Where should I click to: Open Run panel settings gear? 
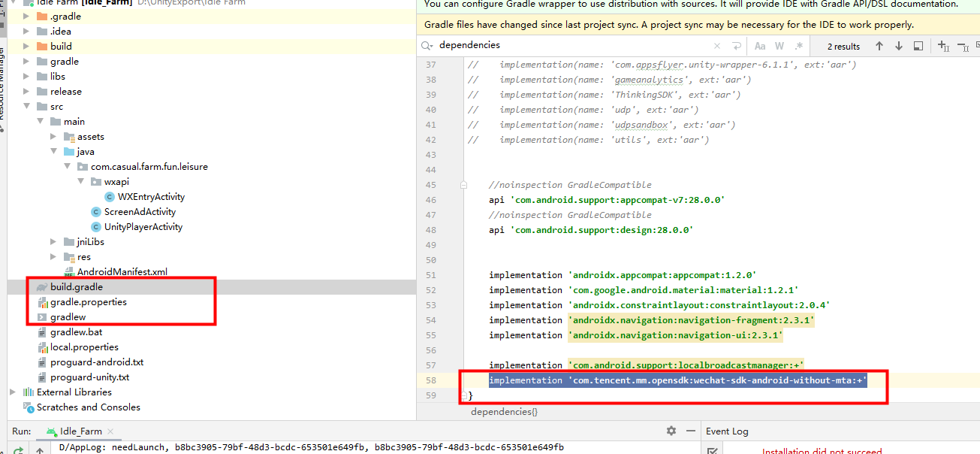pyautogui.click(x=671, y=431)
